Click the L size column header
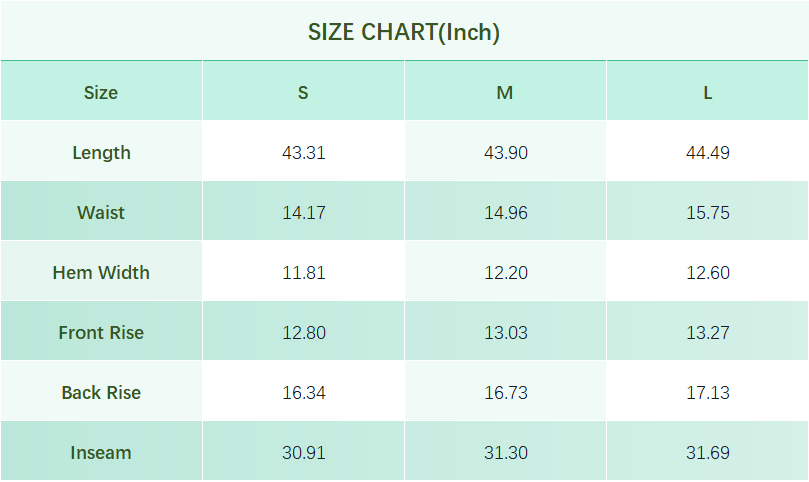The height and width of the screenshot is (482, 809). [x=707, y=93]
